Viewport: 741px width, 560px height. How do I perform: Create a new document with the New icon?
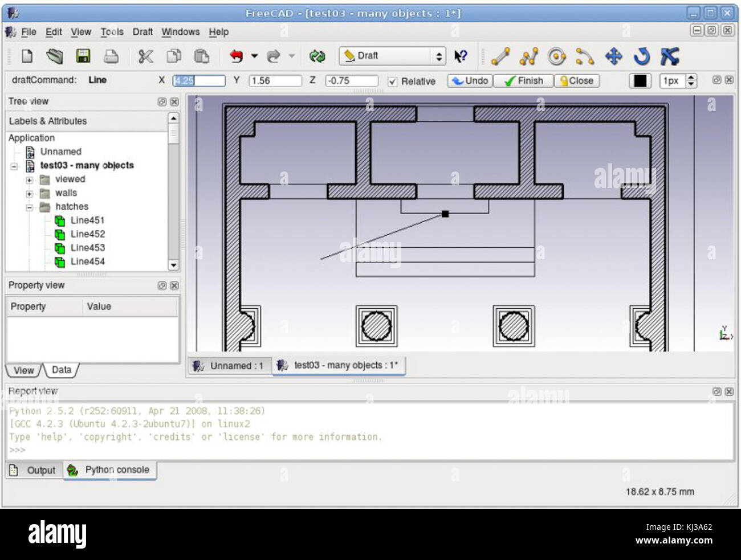click(27, 56)
